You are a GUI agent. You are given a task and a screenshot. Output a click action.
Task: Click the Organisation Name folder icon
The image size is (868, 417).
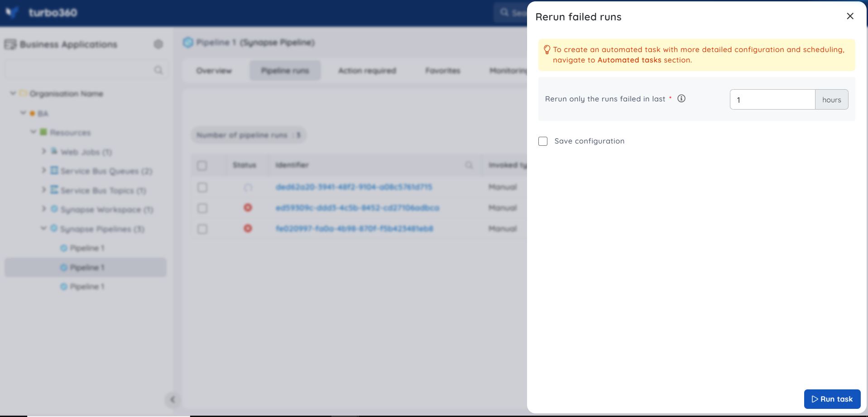tap(23, 93)
